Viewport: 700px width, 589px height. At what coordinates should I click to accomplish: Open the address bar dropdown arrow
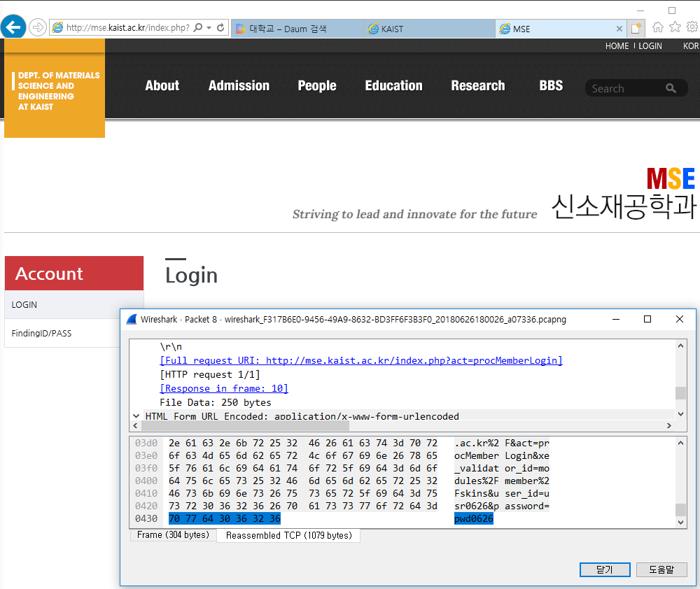(209, 28)
